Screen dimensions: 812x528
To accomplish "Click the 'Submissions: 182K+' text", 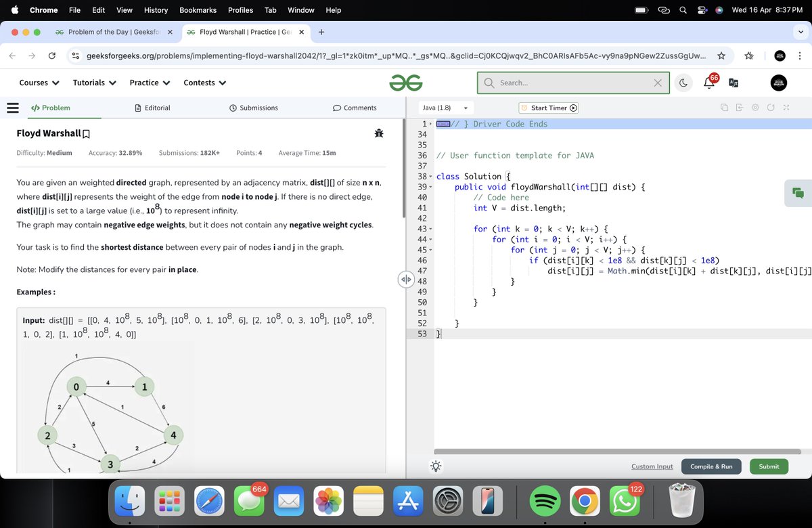I will [x=189, y=153].
